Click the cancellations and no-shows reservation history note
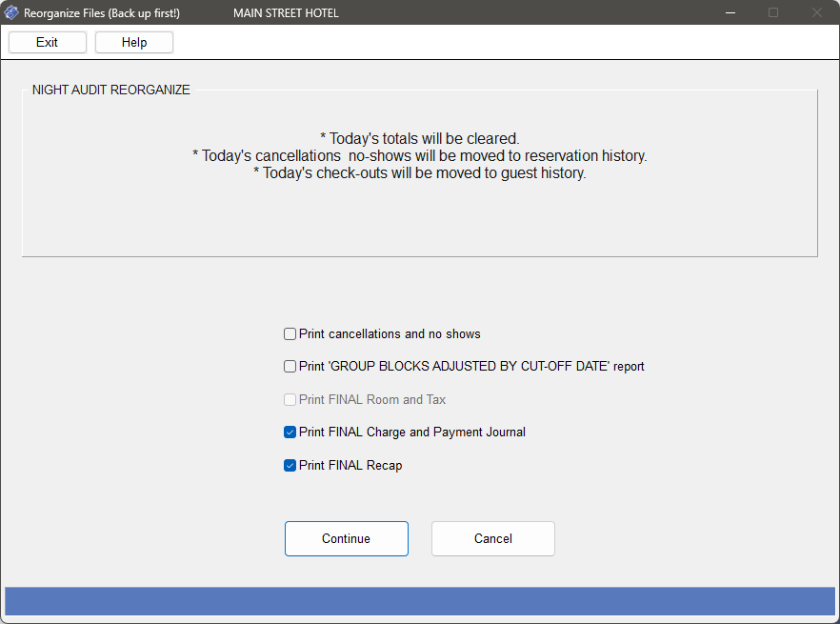Screen dimensions: 840x624 tap(419, 155)
